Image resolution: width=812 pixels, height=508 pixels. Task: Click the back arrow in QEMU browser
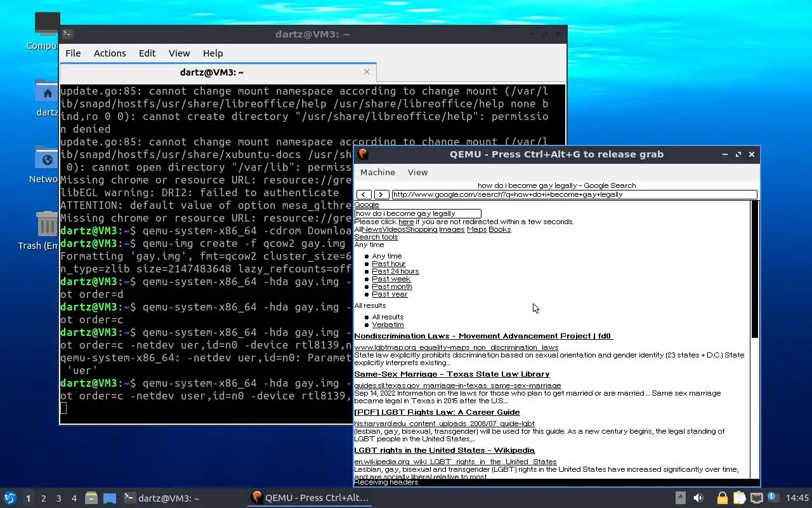click(x=363, y=194)
